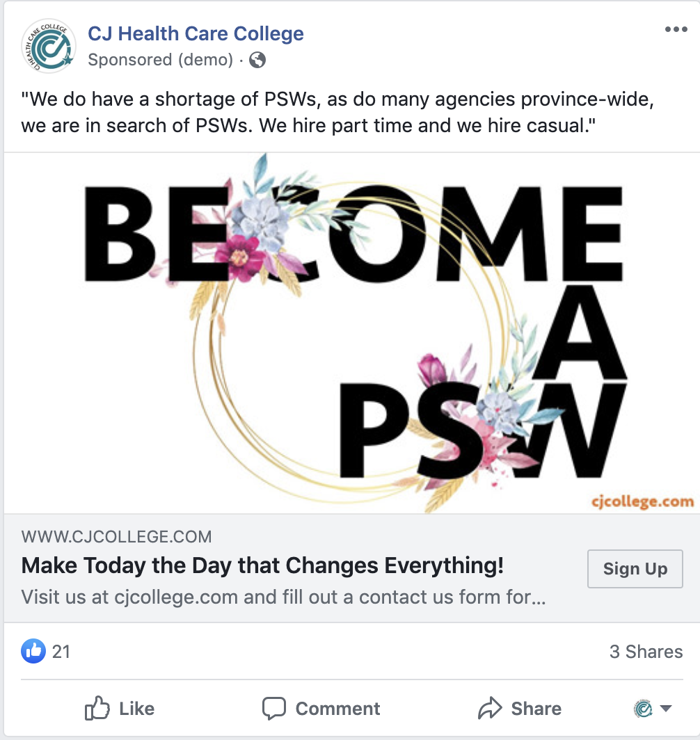Image resolution: width=700 pixels, height=740 pixels.
Task: Click the public globe audience icon
Action: 257,60
